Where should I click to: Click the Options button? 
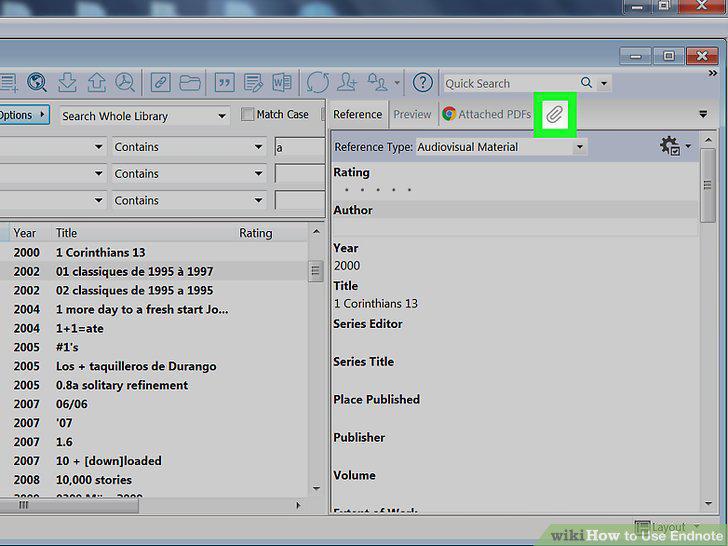pyautogui.click(x=23, y=115)
